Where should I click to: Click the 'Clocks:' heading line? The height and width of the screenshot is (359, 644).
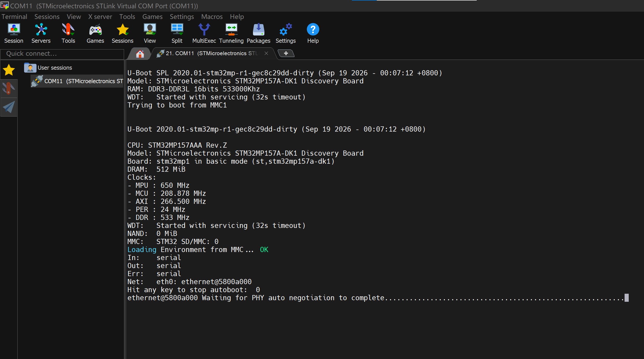[x=142, y=177]
